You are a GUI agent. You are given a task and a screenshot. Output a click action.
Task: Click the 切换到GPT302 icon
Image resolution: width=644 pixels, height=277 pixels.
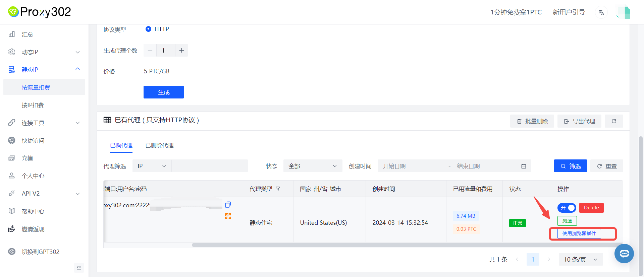(x=12, y=252)
